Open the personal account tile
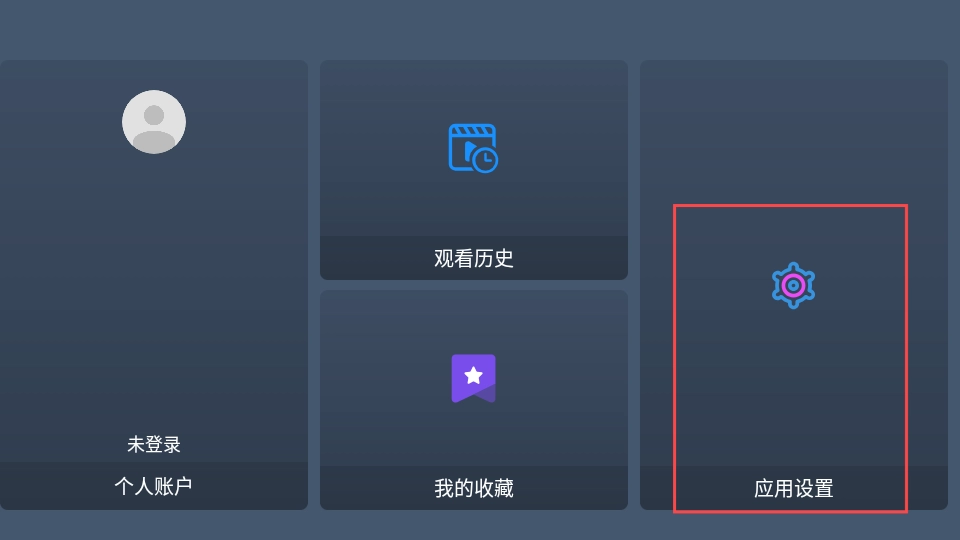The height and width of the screenshot is (540, 960). click(154, 285)
